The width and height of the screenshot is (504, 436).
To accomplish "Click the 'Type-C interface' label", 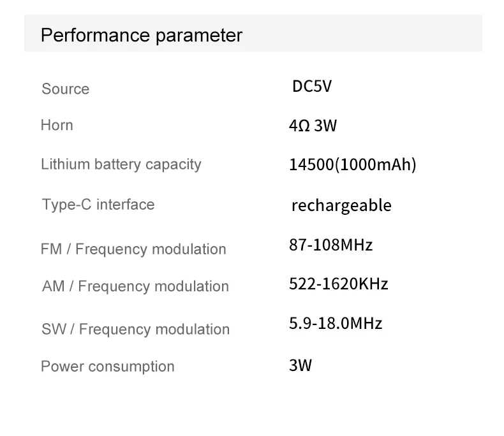I will point(98,205).
